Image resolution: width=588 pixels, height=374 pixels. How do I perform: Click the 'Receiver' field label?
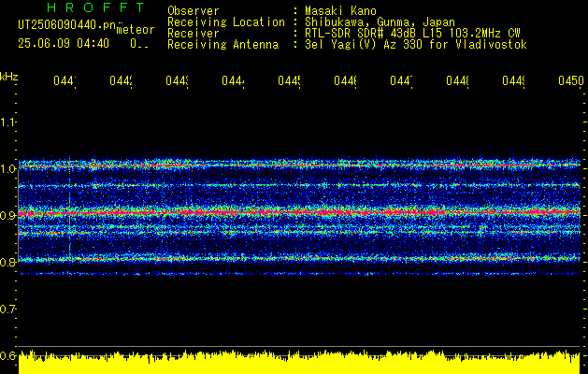[194, 34]
